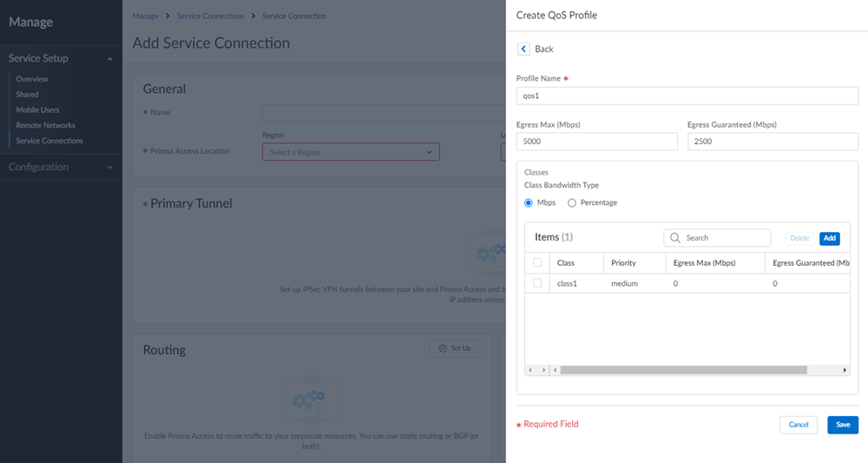Screen dimensions: 868x463
Task: Click the Set Up gear icon
Action: point(443,348)
